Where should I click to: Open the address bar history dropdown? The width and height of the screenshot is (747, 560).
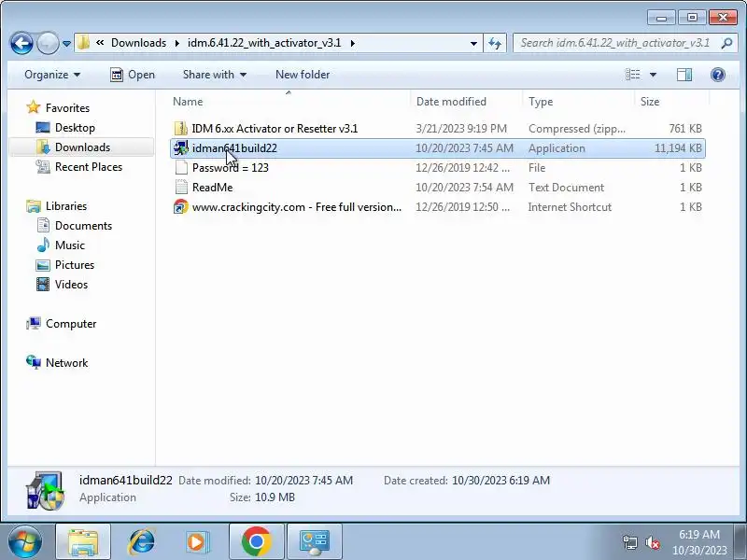[473, 43]
